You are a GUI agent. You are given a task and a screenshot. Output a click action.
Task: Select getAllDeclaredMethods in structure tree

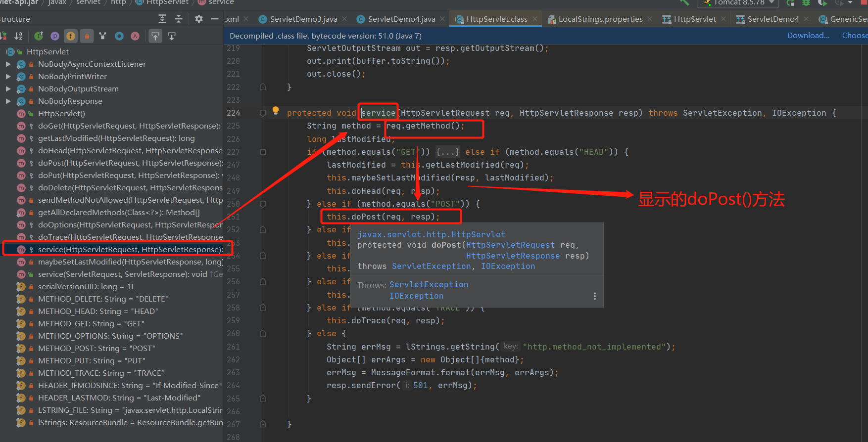coord(119,212)
